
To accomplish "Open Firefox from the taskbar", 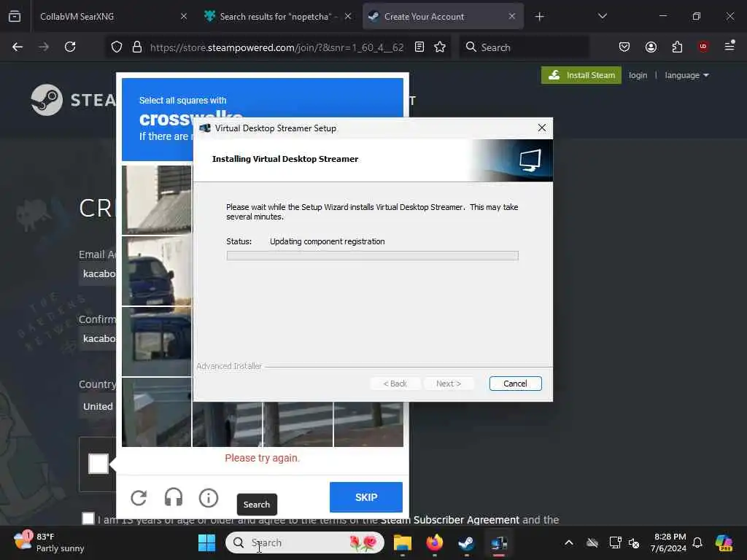I will tap(435, 542).
